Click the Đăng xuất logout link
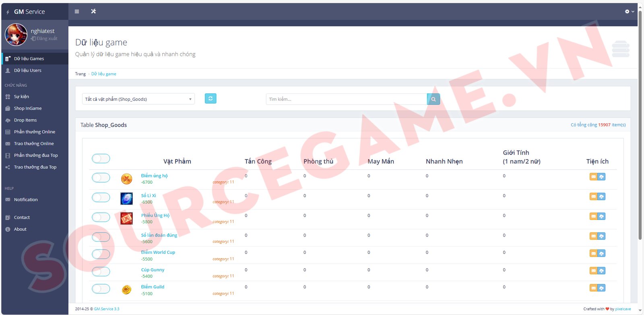Viewport: 644px width, 315px height. point(47,39)
